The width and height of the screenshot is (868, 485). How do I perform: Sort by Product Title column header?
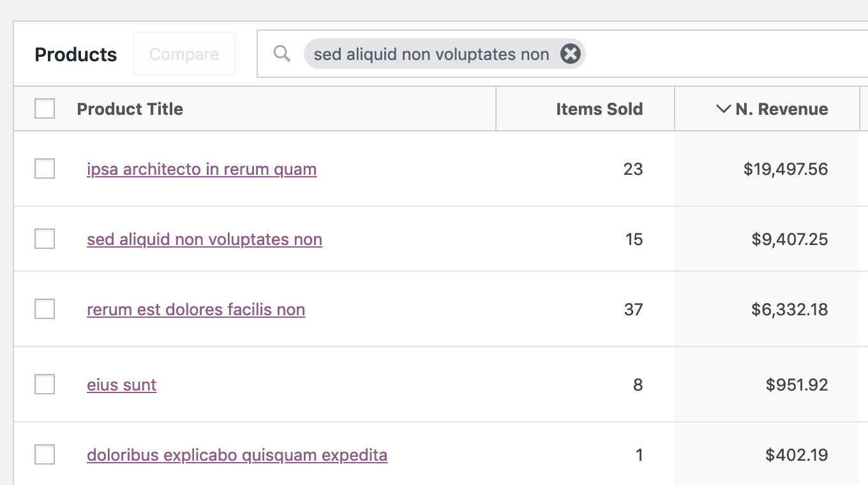pyautogui.click(x=130, y=109)
